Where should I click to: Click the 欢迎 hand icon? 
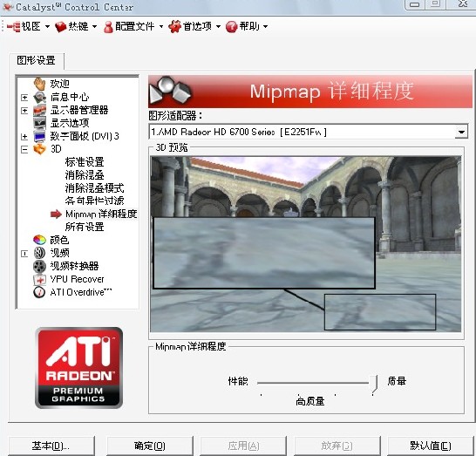click(x=39, y=83)
